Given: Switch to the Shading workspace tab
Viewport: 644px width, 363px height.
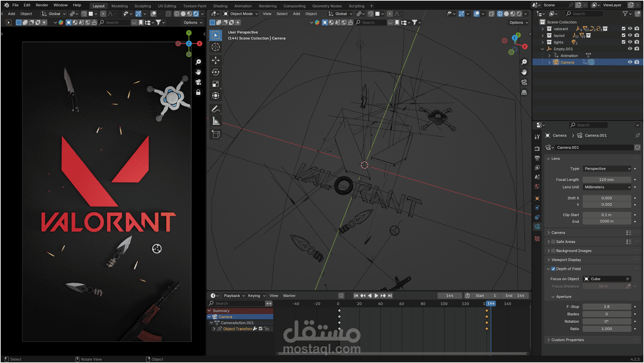Looking at the screenshot, I should click(220, 6).
